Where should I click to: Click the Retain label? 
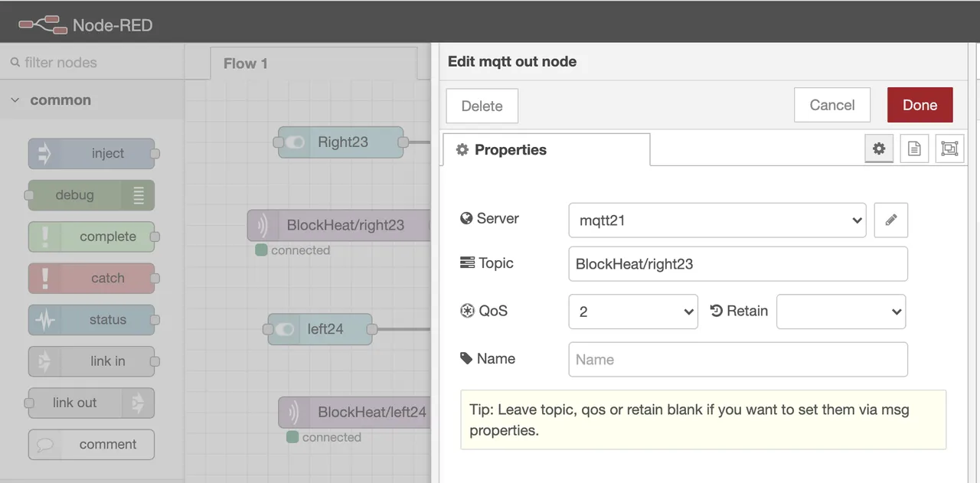(739, 311)
